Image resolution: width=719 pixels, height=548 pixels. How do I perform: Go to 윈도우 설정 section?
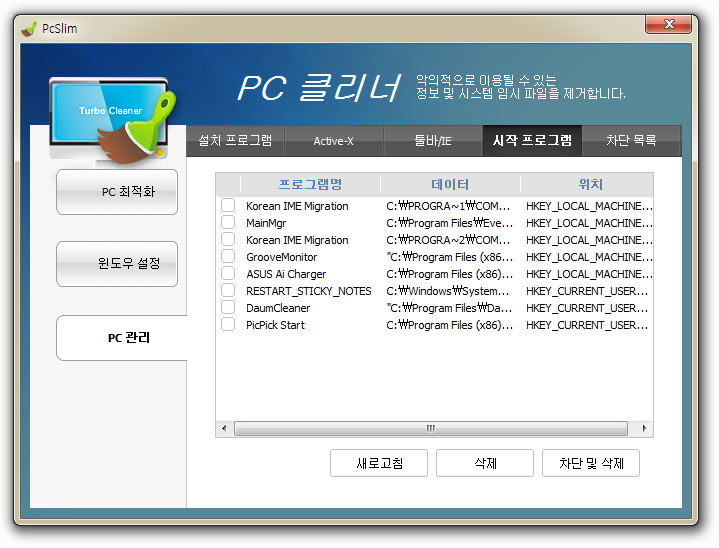click(117, 264)
